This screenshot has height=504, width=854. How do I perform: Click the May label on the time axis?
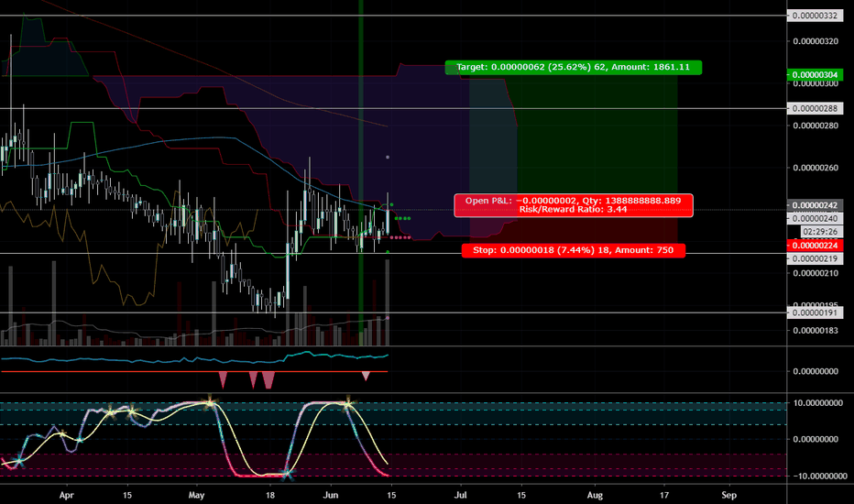(x=196, y=495)
